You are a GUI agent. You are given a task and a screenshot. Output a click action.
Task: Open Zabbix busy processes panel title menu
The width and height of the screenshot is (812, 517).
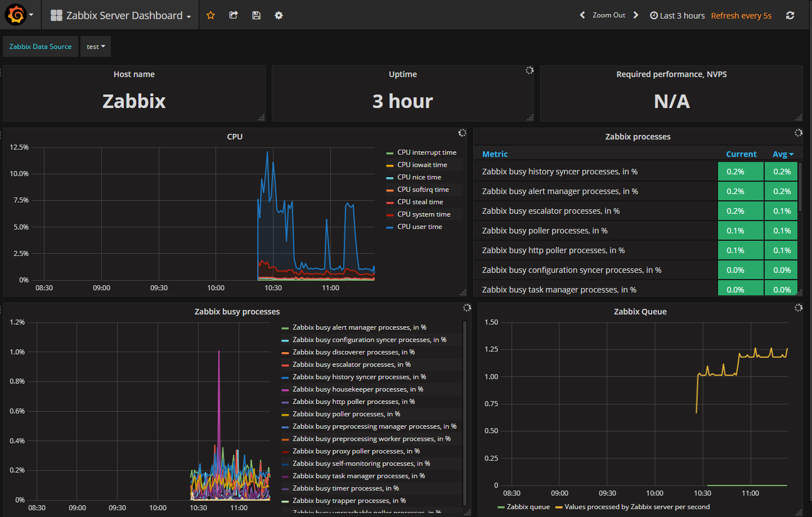pyautogui.click(x=237, y=312)
